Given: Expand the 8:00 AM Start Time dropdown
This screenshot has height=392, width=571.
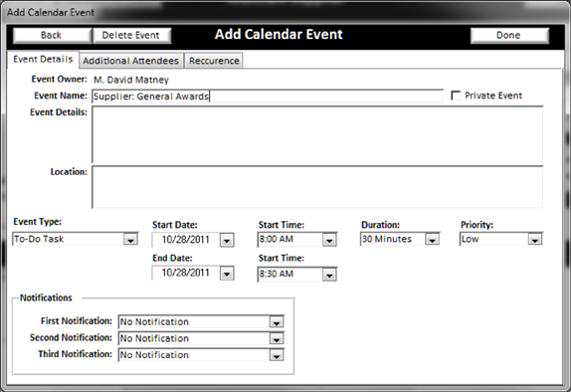Looking at the screenshot, I should coord(329,240).
